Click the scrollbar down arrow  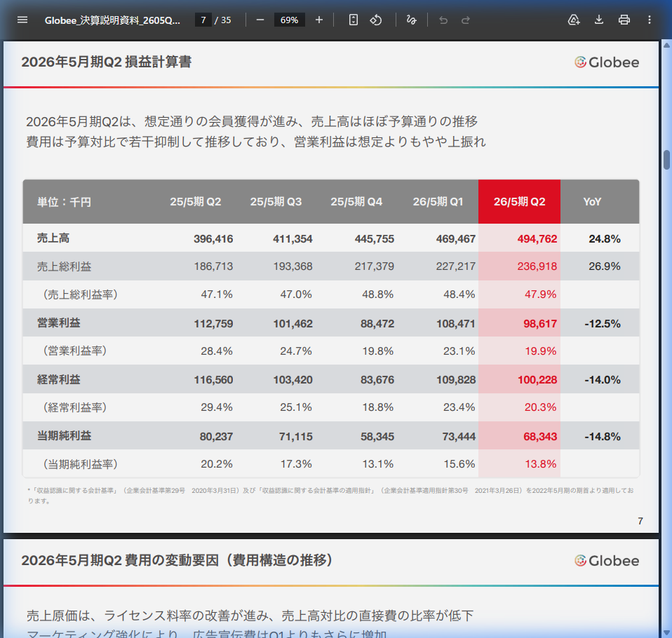666,632
